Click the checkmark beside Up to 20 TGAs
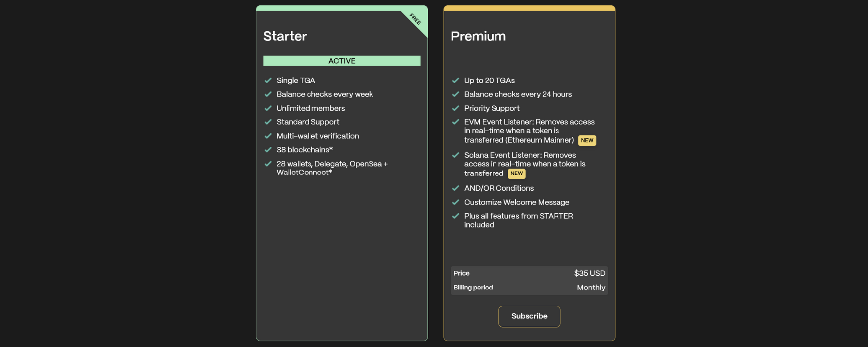This screenshot has height=347, width=868. coord(455,80)
